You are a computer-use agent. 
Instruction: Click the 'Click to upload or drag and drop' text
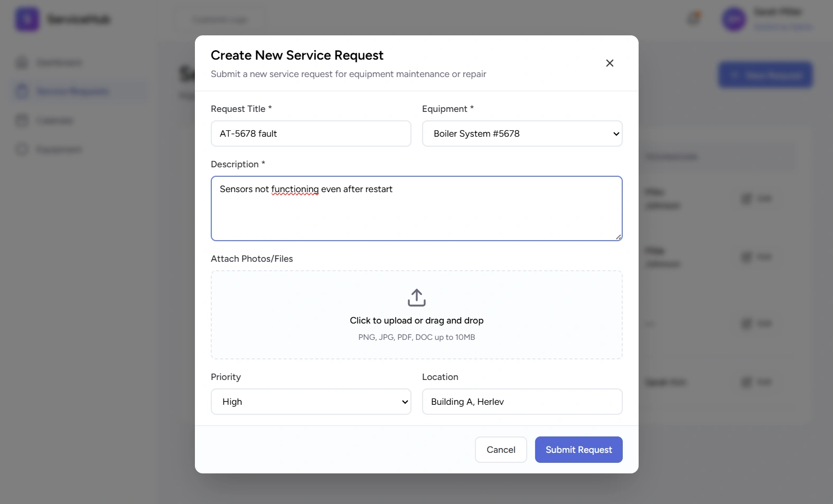point(416,320)
